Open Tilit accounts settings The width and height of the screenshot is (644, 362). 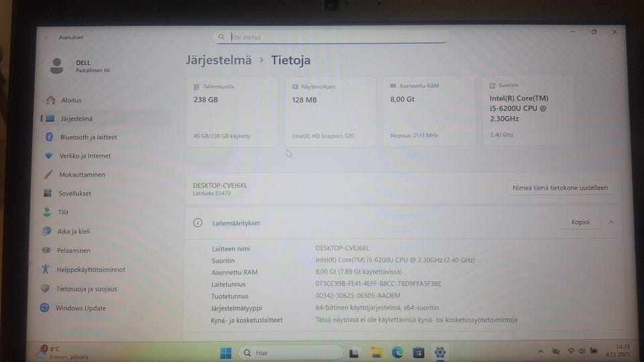click(x=63, y=213)
